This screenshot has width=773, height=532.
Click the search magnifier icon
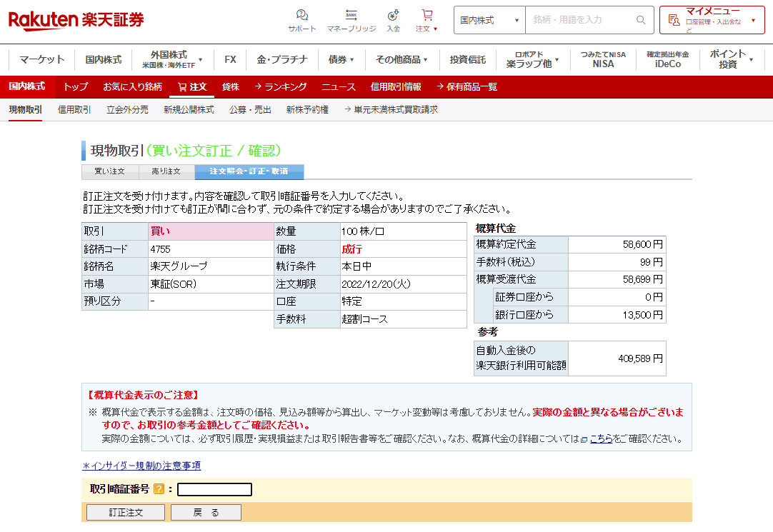[641, 20]
